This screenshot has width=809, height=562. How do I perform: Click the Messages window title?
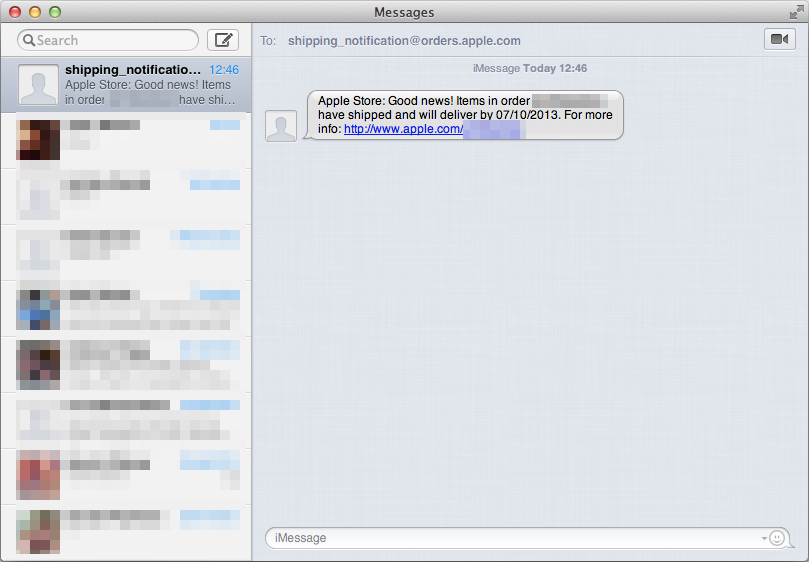coord(404,12)
